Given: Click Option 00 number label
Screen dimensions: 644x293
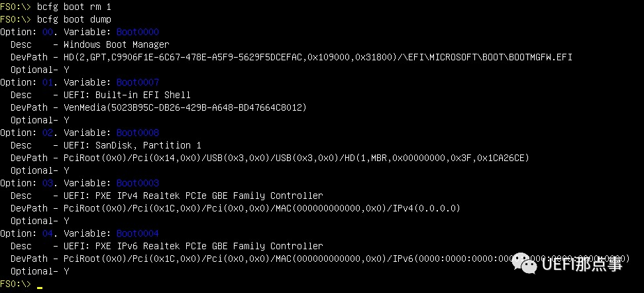Looking at the screenshot, I should (x=48, y=32).
